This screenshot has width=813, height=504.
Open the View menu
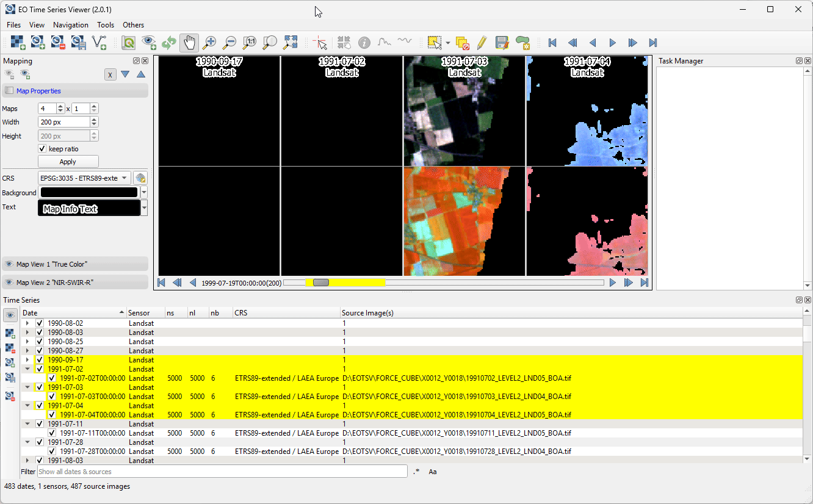tap(37, 25)
